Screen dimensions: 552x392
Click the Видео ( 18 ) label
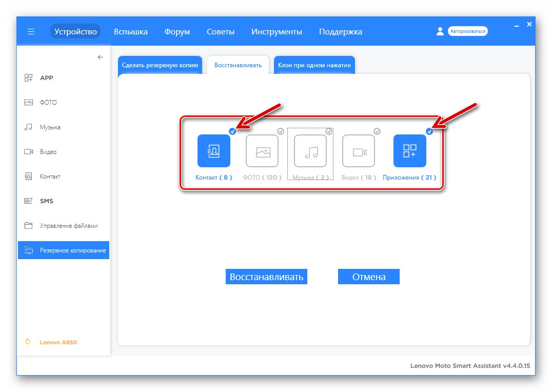pos(359,178)
